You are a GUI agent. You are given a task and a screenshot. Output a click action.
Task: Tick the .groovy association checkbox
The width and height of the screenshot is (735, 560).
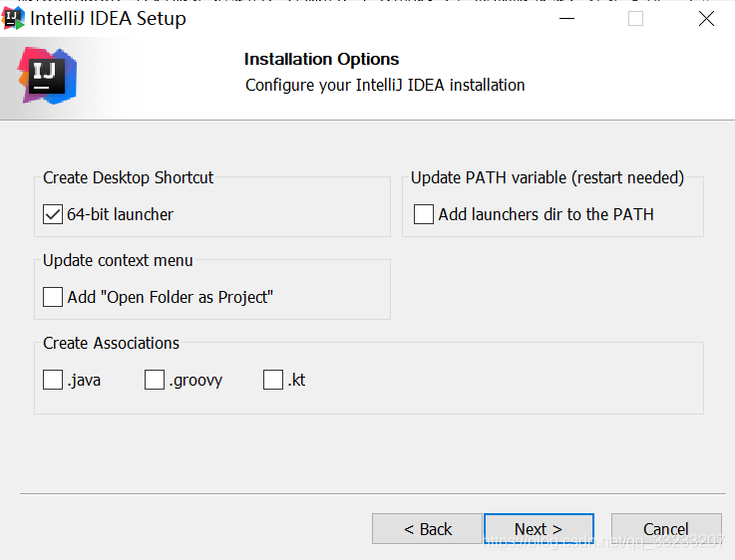coord(155,380)
